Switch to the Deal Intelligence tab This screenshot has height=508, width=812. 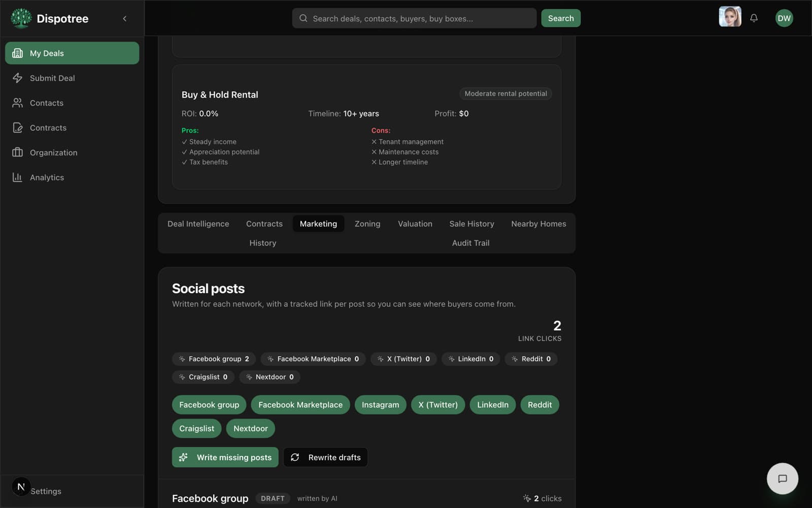coord(198,224)
